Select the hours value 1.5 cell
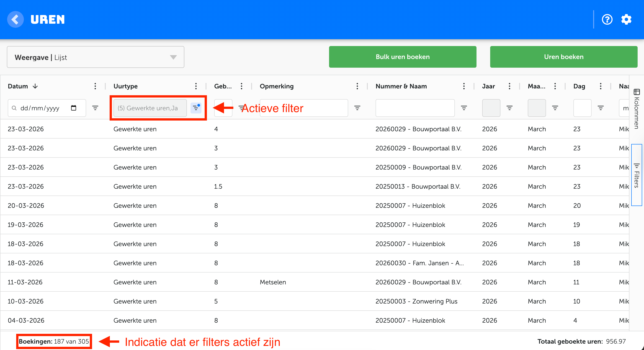 218,186
